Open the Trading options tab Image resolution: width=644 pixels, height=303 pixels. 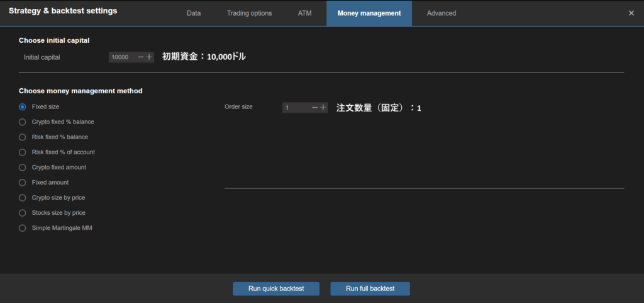pyautogui.click(x=249, y=13)
